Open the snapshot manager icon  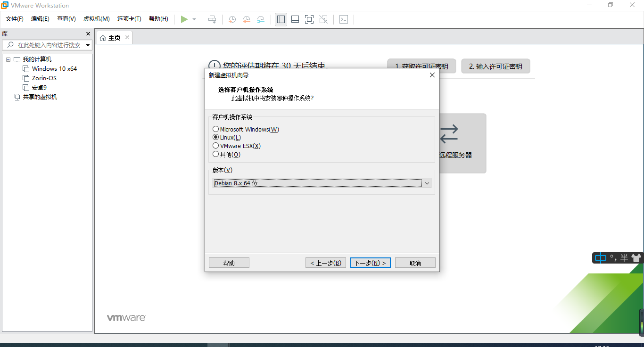pos(261,19)
